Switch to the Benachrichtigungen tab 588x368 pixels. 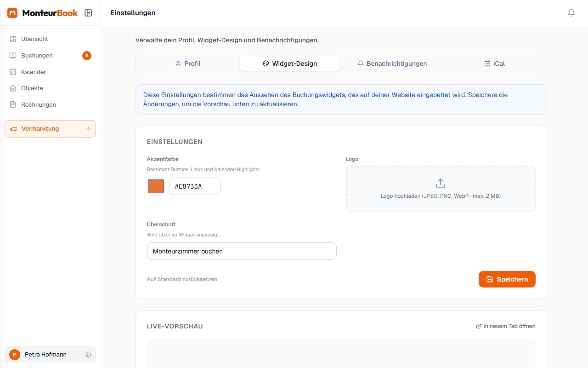tap(392, 64)
